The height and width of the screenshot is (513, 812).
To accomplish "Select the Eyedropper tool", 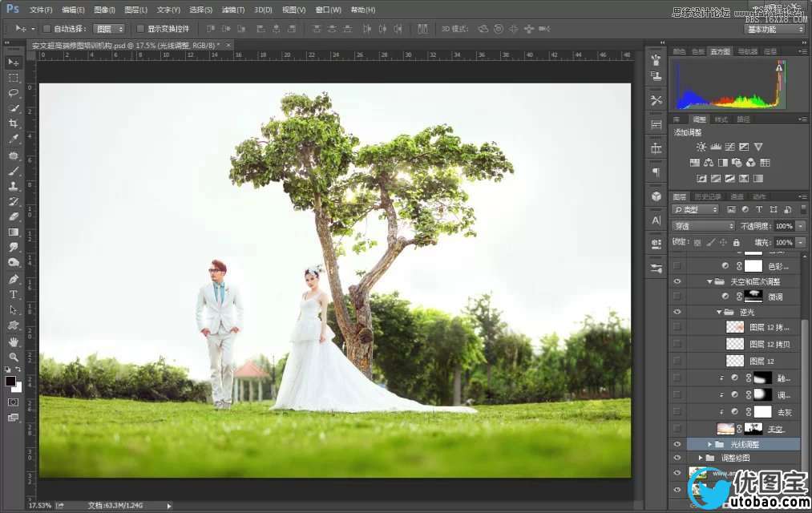I will 14,139.
